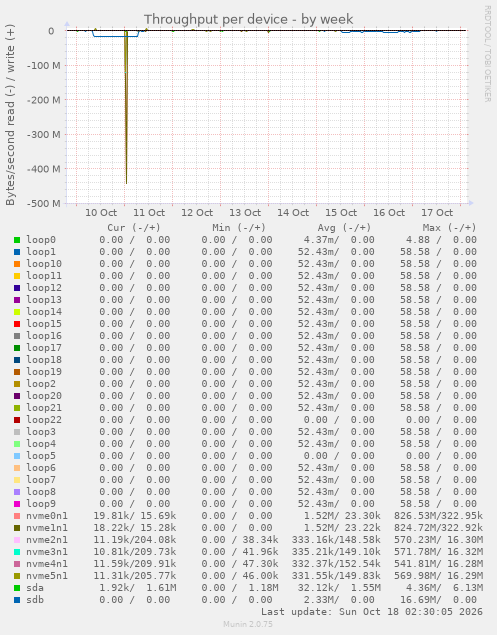The image size is (497, 635).
Task: Click sdb's Max read value '16.69M'
Action: pos(420,600)
